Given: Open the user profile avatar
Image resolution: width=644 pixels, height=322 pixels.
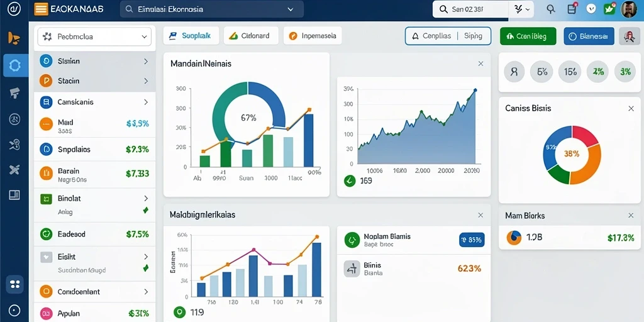Looking at the screenshot, I should [x=629, y=9].
